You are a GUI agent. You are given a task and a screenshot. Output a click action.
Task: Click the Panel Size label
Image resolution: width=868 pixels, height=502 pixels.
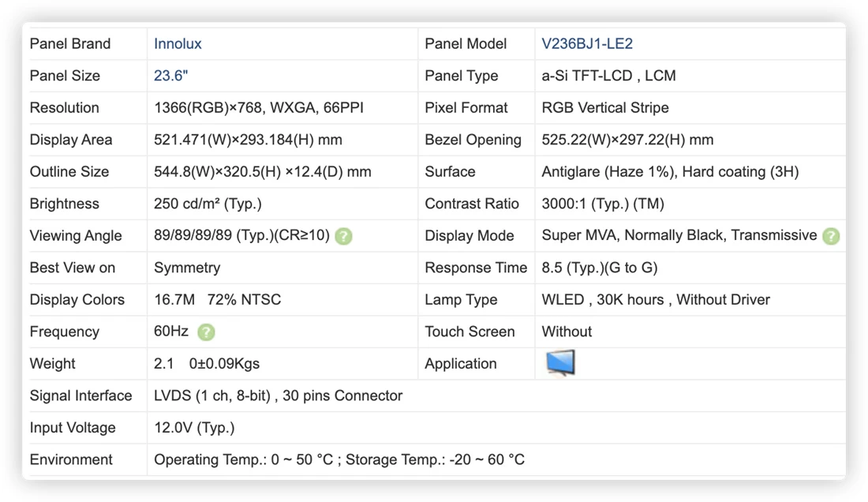[65, 76]
